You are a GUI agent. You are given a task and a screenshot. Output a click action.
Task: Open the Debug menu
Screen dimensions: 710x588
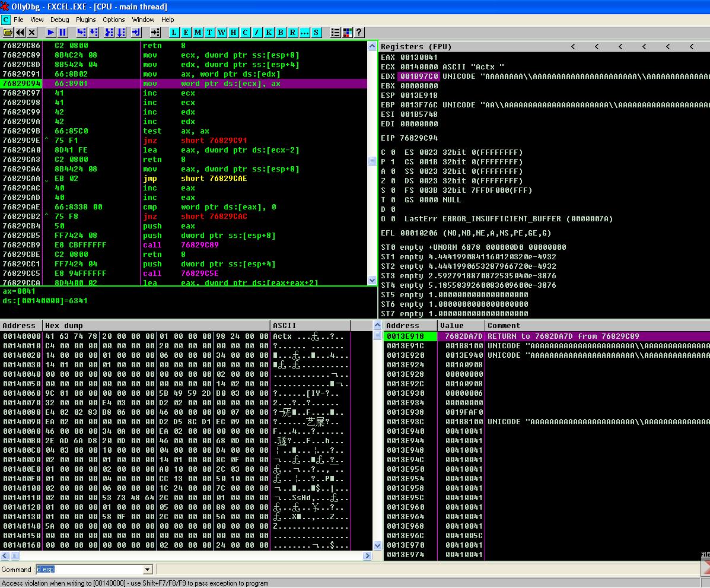[x=59, y=20]
